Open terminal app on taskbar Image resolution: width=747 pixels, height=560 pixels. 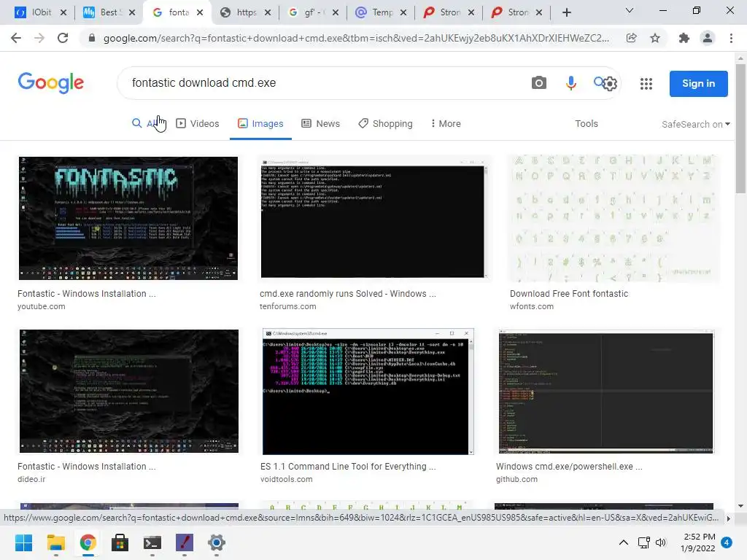click(x=152, y=542)
